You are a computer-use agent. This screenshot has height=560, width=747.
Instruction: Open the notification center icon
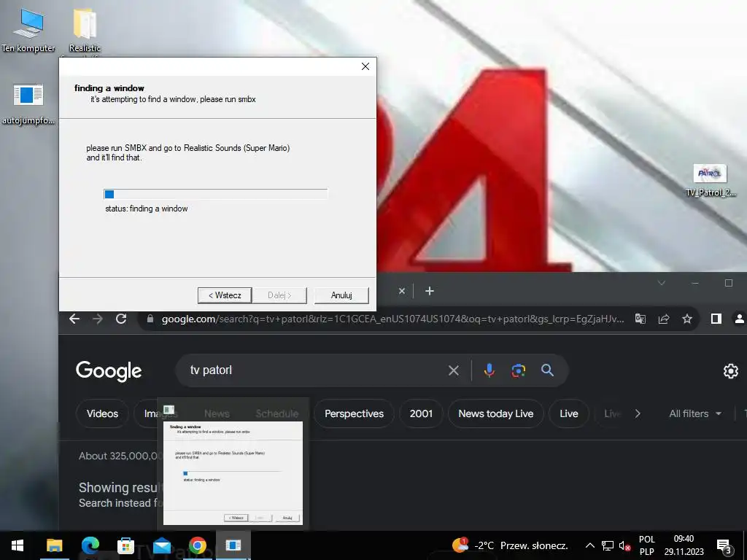724,545
